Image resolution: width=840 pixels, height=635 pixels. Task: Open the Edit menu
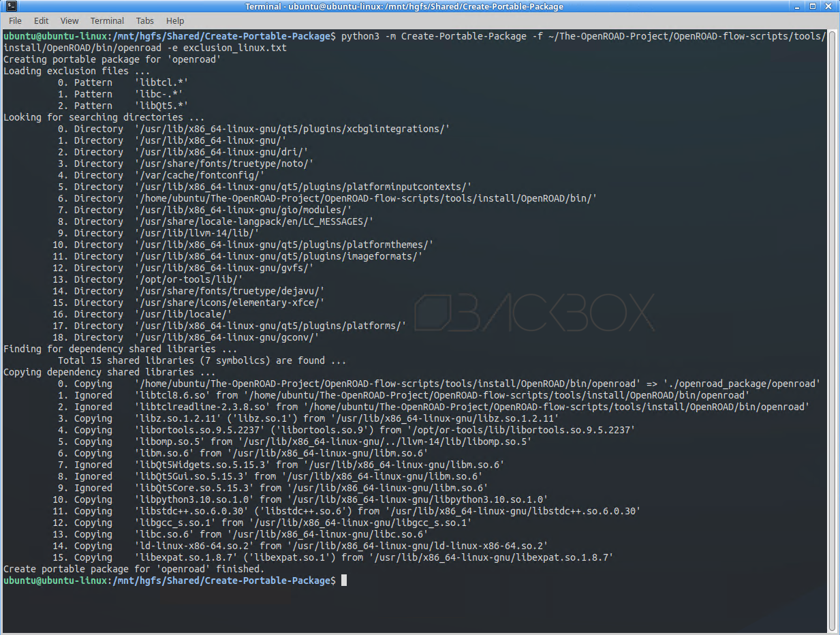click(41, 20)
